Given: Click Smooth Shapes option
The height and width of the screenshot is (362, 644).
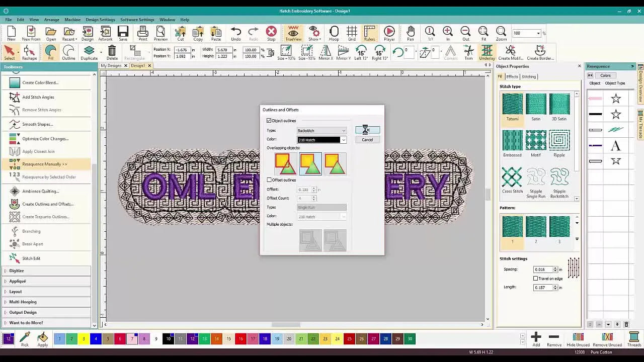Looking at the screenshot, I should click(x=37, y=124).
